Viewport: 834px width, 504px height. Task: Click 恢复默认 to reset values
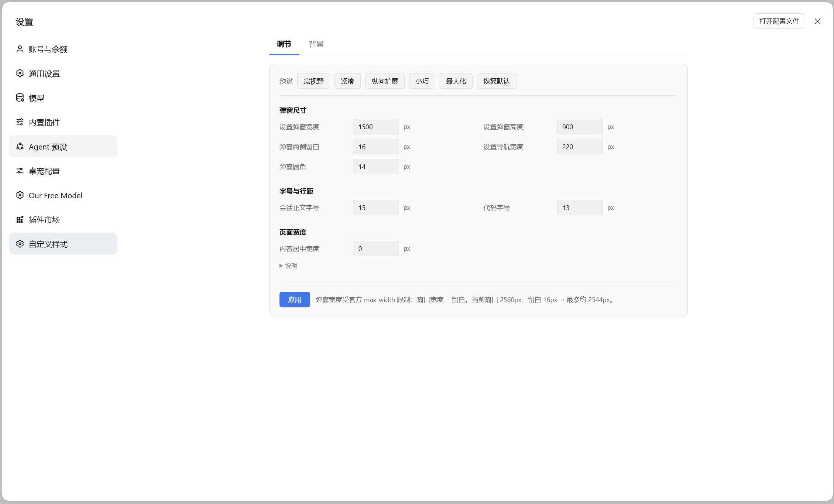(x=497, y=81)
